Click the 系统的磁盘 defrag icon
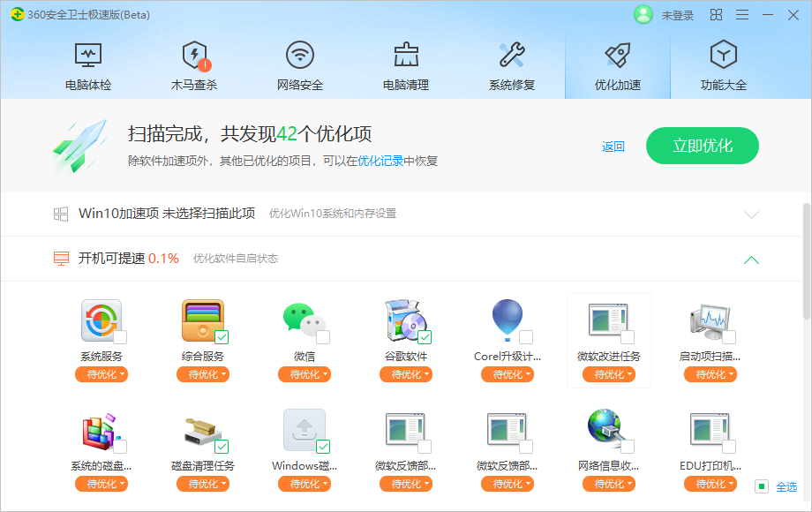The height and width of the screenshot is (512, 812). pos(101,431)
